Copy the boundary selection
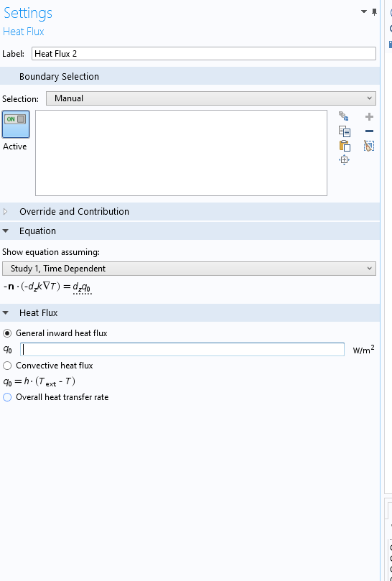Image resolution: width=392 pixels, height=581 pixels. click(344, 131)
